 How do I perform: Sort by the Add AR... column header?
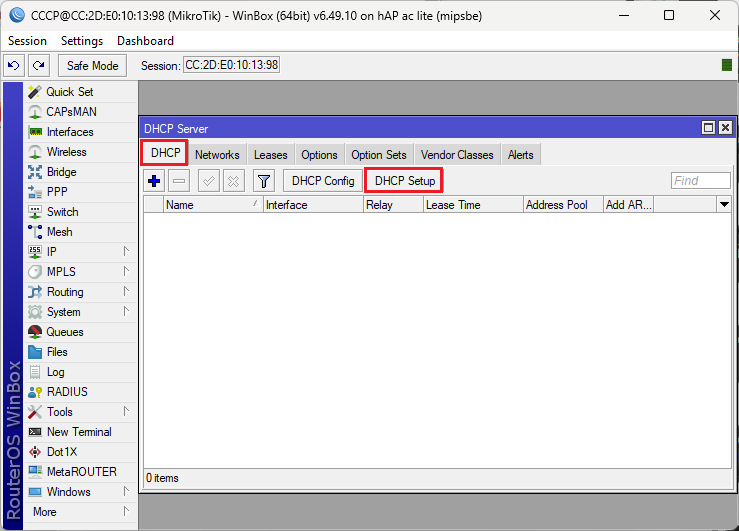628,205
